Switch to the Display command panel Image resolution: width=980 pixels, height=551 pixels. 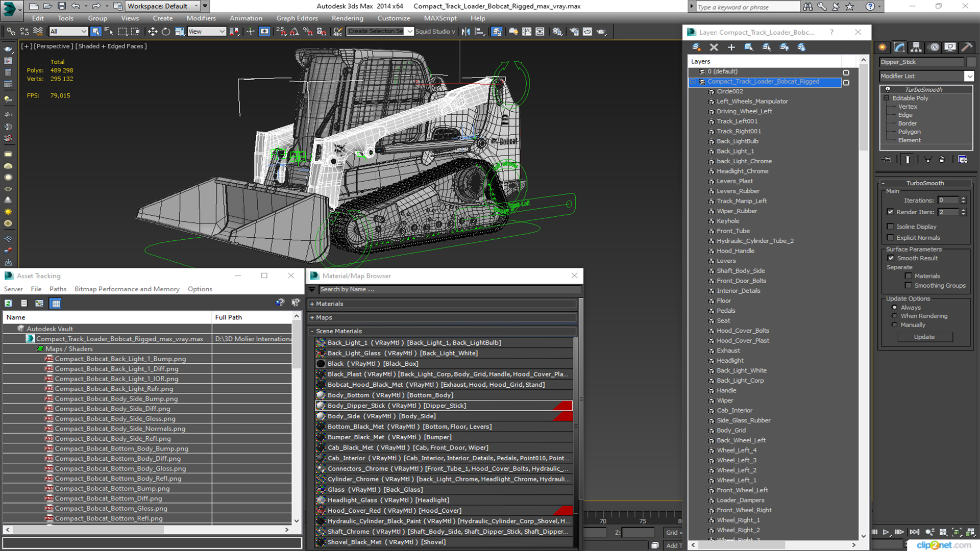point(950,47)
